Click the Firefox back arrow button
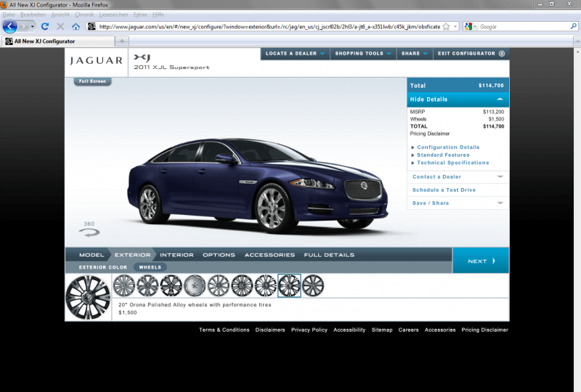 tap(9, 27)
